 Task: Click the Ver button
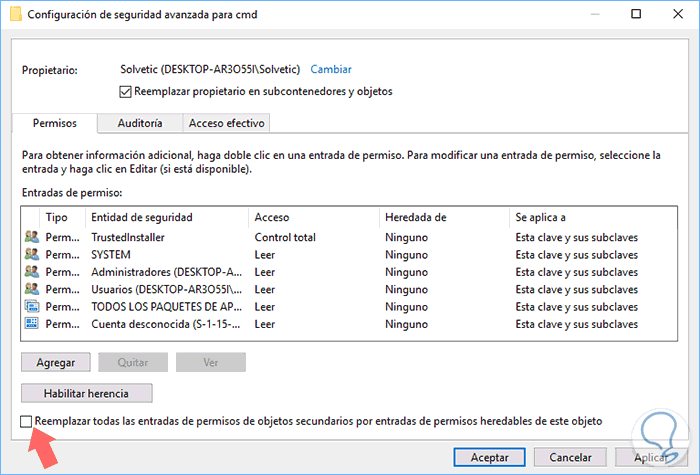[211, 362]
